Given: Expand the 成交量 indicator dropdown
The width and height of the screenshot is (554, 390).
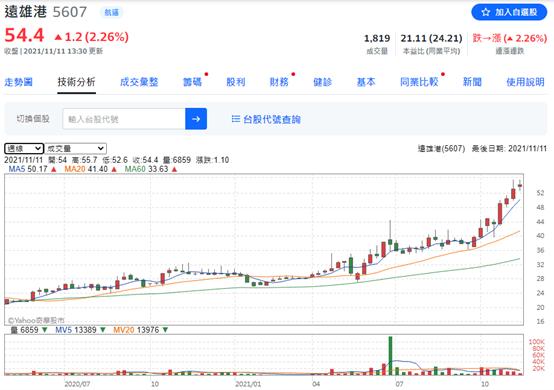Looking at the screenshot, I should [x=76, y=149].
